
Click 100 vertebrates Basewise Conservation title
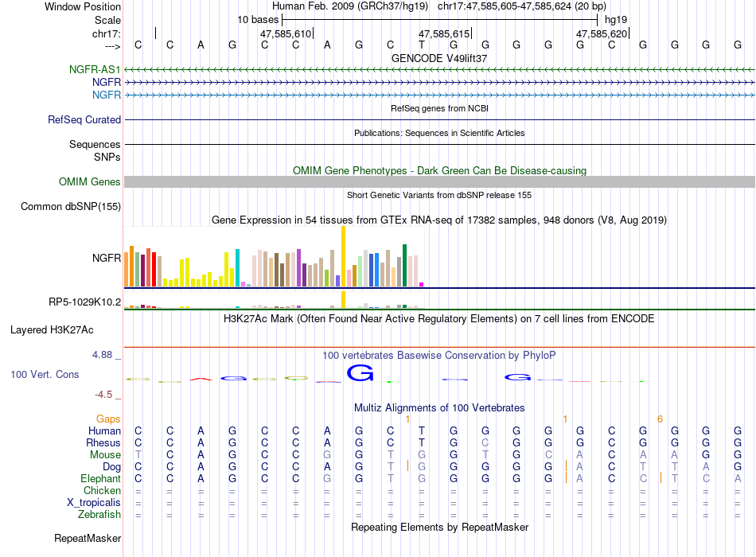click(x=439, y=356)
